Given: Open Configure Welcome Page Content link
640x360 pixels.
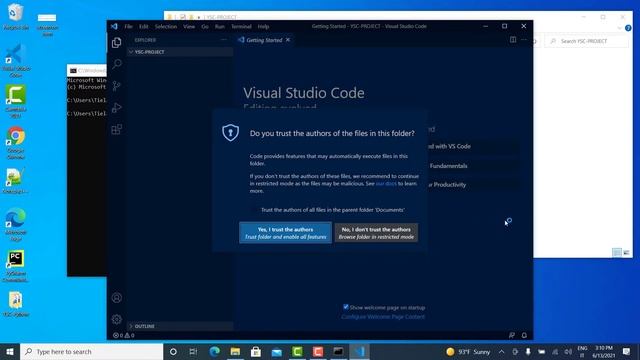Looking at the screenshot, I should [x=383, y=317].
